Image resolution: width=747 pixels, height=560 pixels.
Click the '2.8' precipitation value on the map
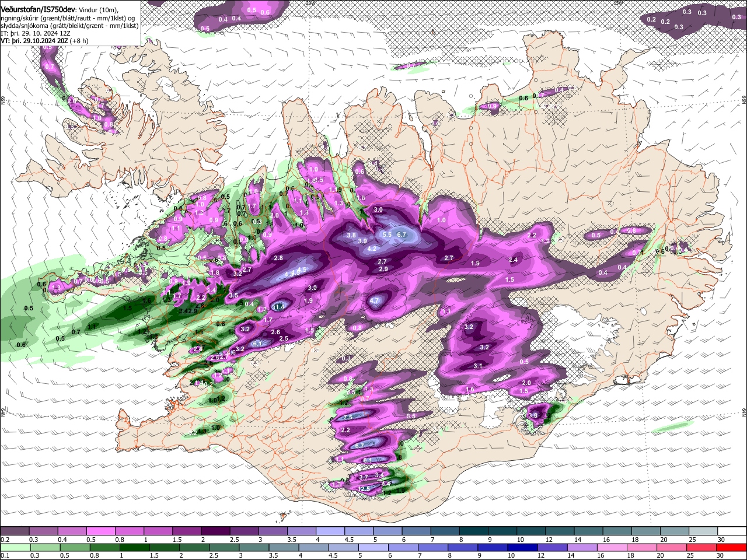[x=278, y=258]
